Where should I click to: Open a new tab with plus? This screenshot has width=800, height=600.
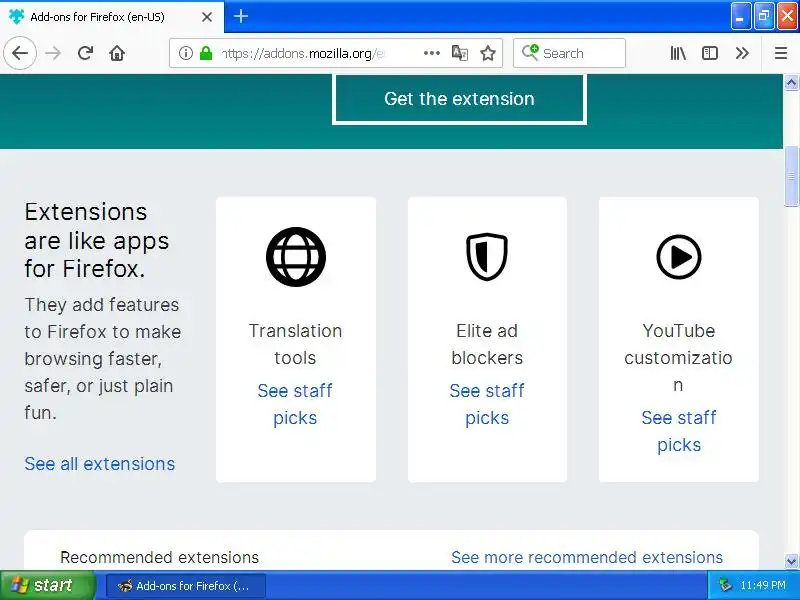241,16
